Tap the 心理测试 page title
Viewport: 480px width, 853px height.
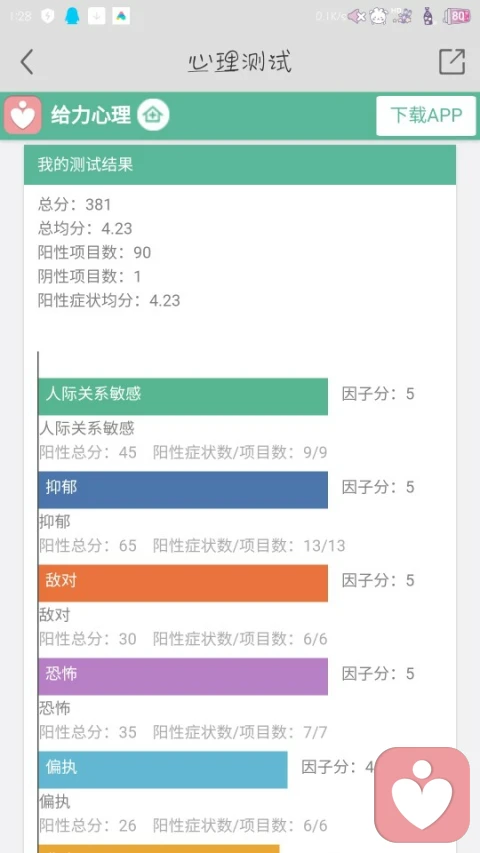click(x=239, y=61)
